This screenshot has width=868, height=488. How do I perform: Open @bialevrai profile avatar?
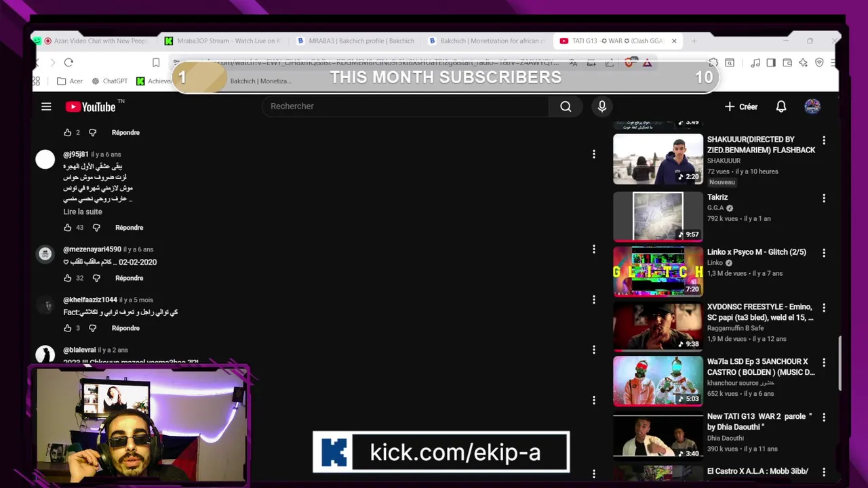tap(45, 354)
